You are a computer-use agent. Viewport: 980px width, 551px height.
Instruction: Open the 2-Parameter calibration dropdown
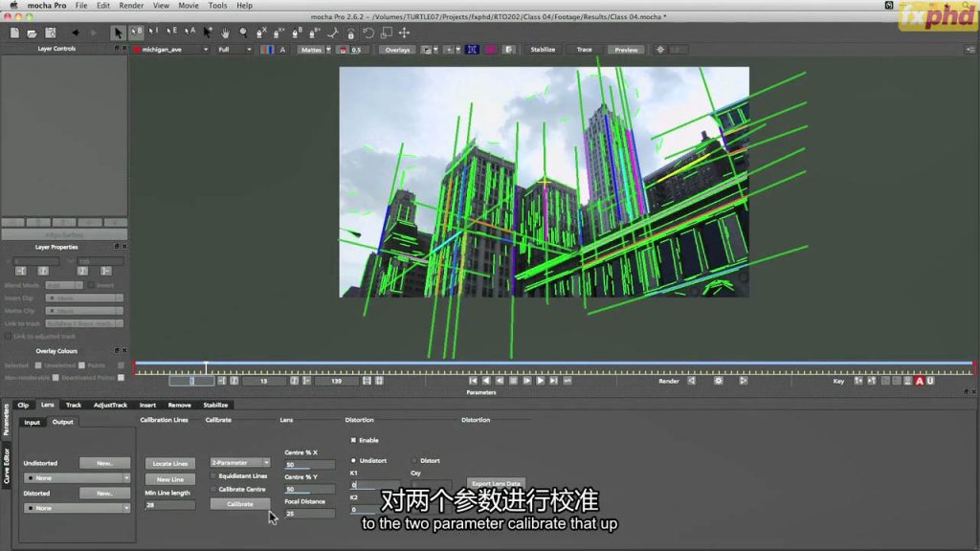click(x=240, y=462)
